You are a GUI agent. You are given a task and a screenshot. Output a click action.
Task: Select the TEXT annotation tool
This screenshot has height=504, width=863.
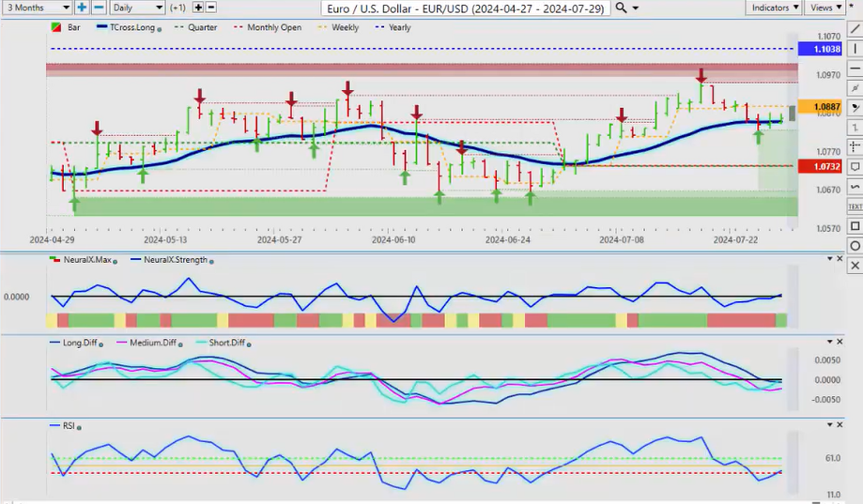point(855,206)
